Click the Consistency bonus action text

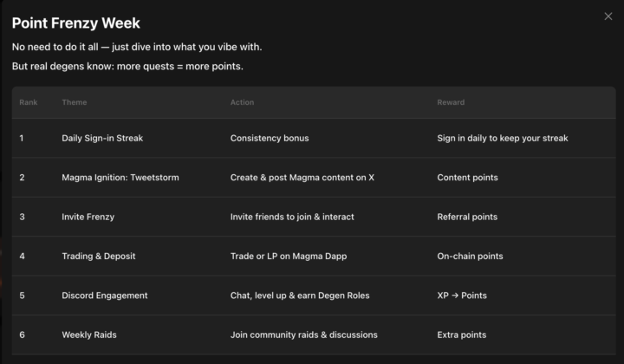coord(270,138)
